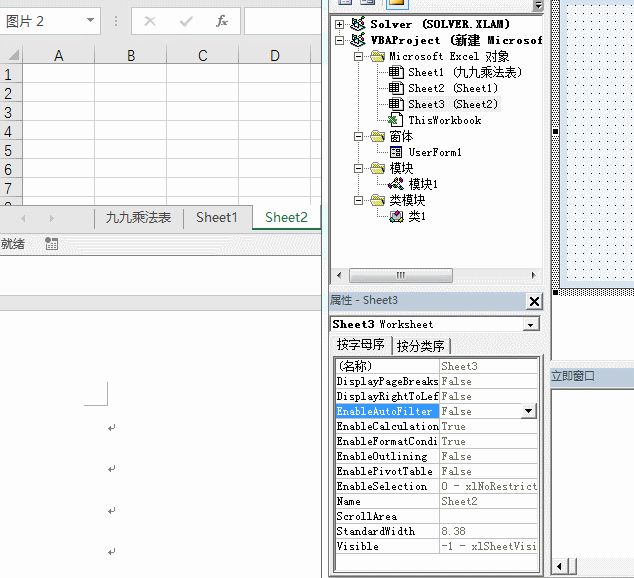Click the confirm checkmark formula icon
The width and height of the screenshot is (634, 578).
pyautogui.click(x=186, y=21)
